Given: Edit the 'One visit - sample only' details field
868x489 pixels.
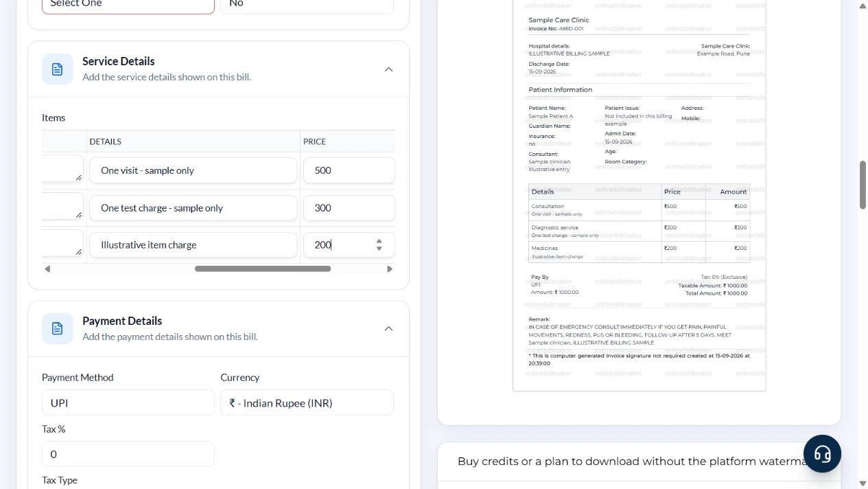Looking at the screenshot, I should [193, 170].
